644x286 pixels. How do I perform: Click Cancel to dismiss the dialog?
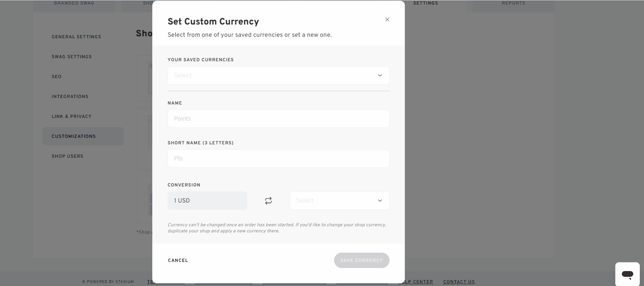tap(178, 260)
